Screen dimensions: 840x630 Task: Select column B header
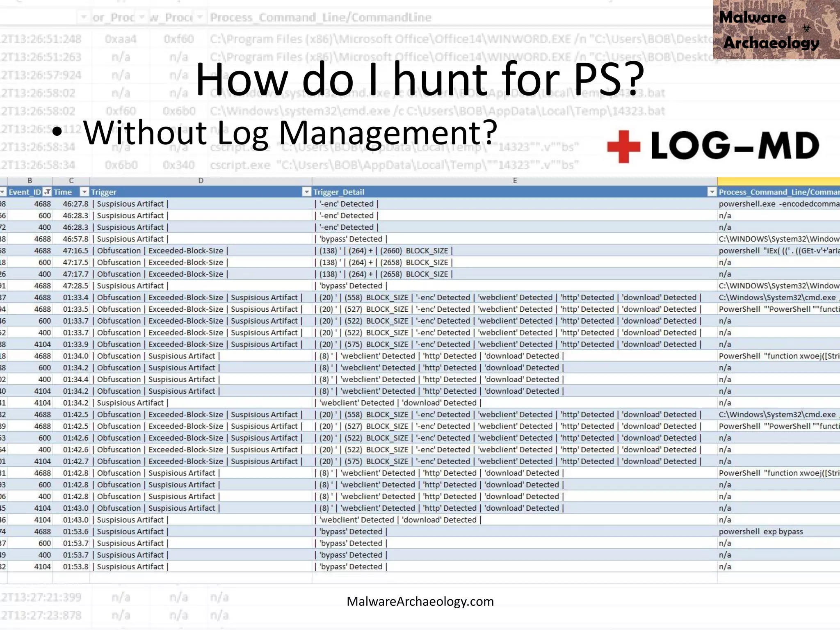(30, 180)
